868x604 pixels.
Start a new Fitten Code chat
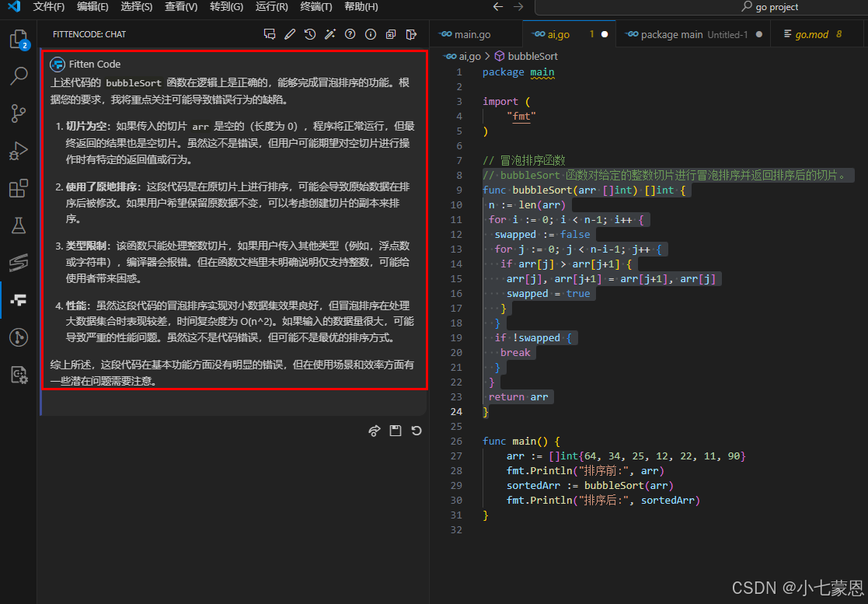(x=270, y=34)
